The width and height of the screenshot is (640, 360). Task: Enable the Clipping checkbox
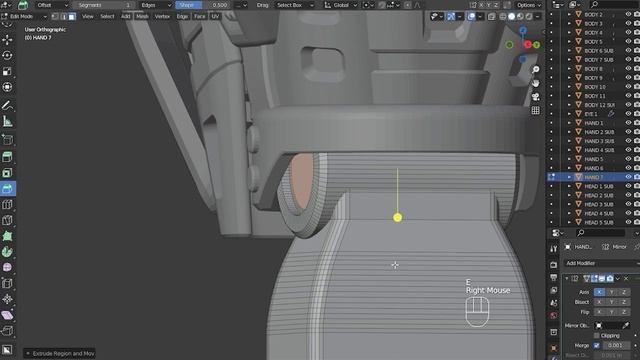coord(597,336)
